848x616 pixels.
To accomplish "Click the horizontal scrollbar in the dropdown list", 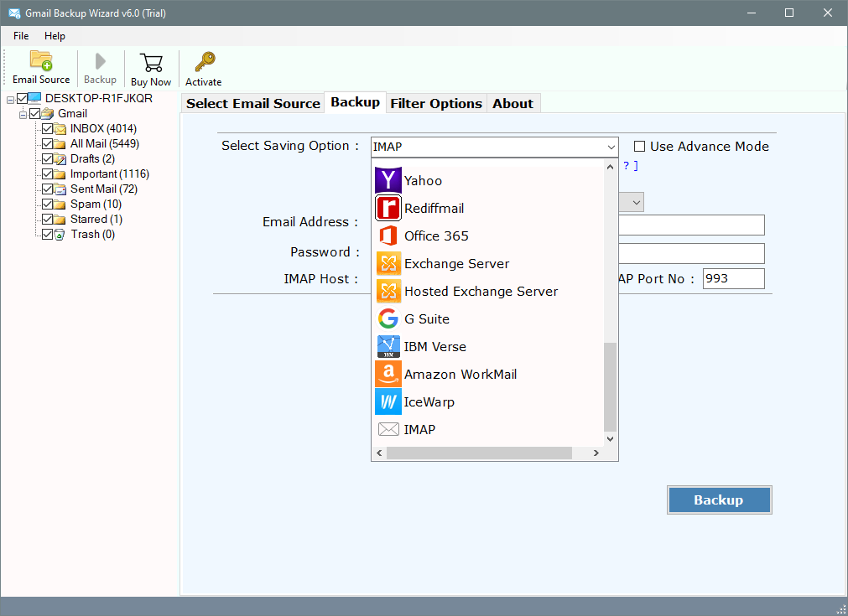I will (x=479, y=453).
